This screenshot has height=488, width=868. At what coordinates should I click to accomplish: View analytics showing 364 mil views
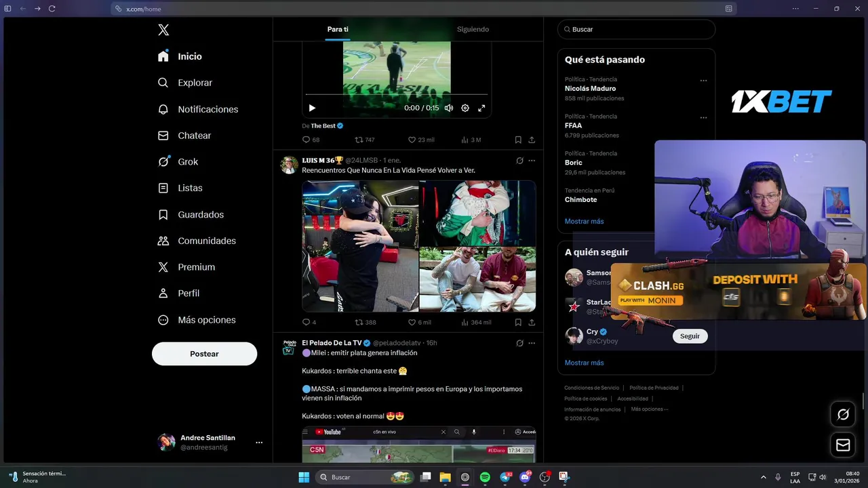(476, 322)
